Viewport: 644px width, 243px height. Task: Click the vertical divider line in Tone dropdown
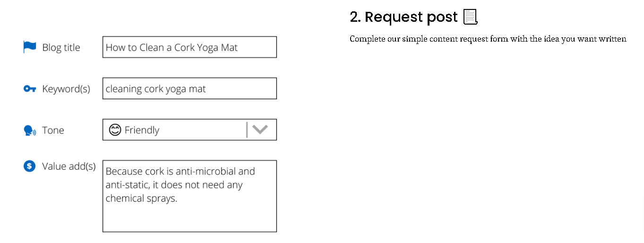point(247,130)
